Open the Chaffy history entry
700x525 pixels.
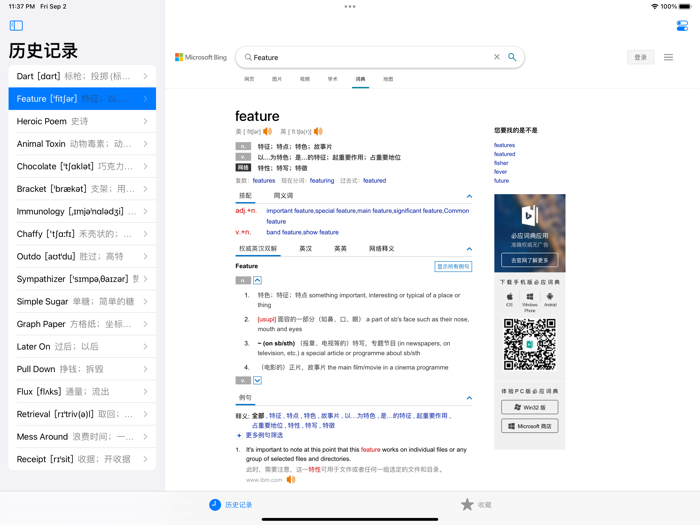click(x=82, y=234)
